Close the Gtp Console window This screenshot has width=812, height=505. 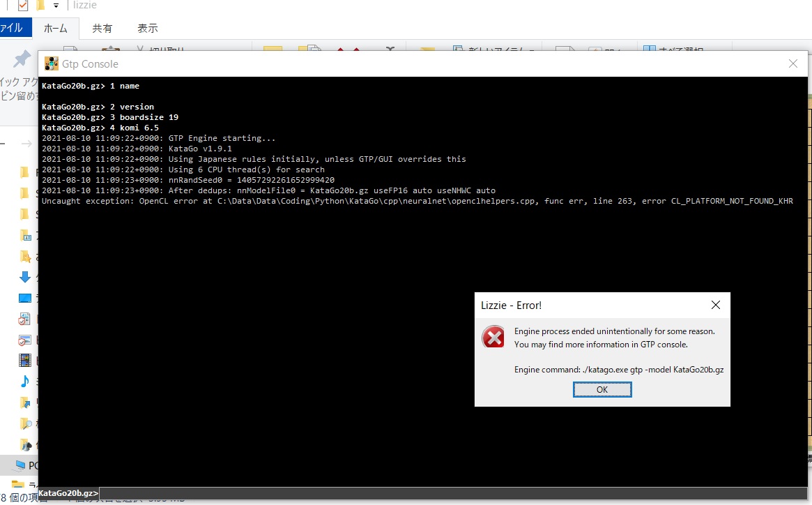coord(793,63)
